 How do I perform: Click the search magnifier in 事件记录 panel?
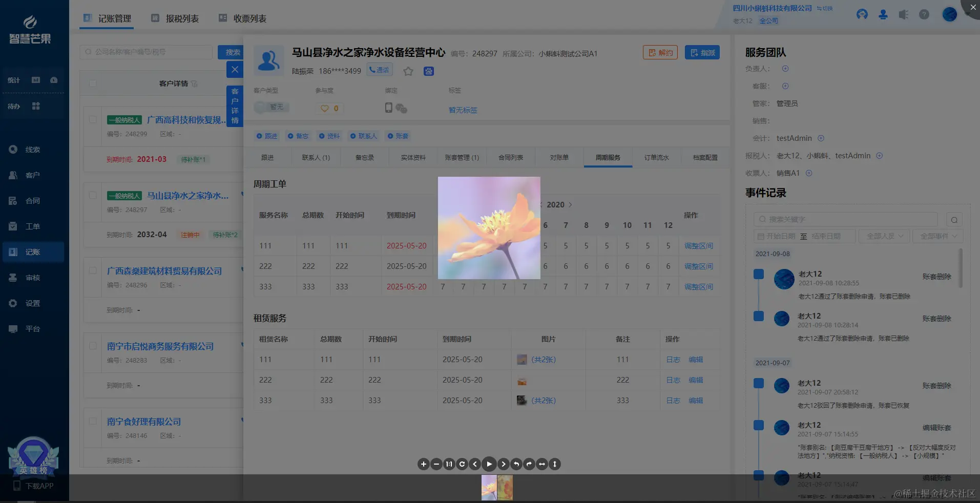point(953,219)
